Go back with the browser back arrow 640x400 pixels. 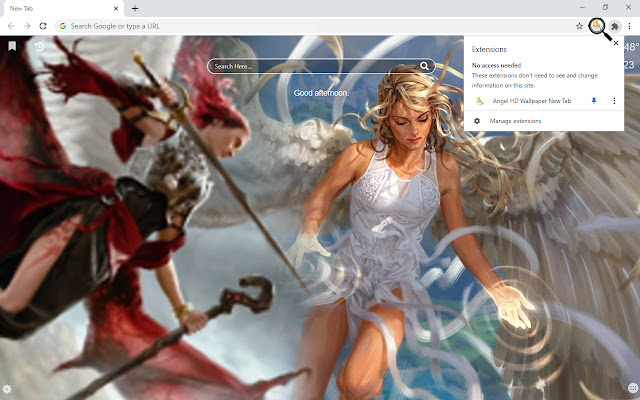[x=11, y=26]
